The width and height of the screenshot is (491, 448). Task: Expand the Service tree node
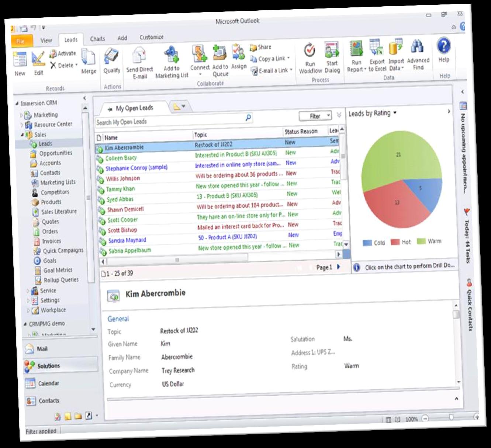click(x=28, y=291)
